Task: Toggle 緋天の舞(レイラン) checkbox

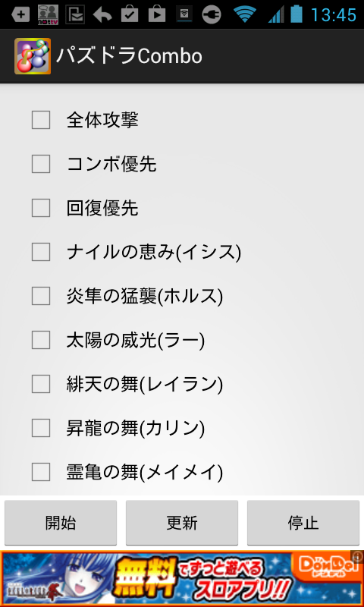Action: (41, 384)
